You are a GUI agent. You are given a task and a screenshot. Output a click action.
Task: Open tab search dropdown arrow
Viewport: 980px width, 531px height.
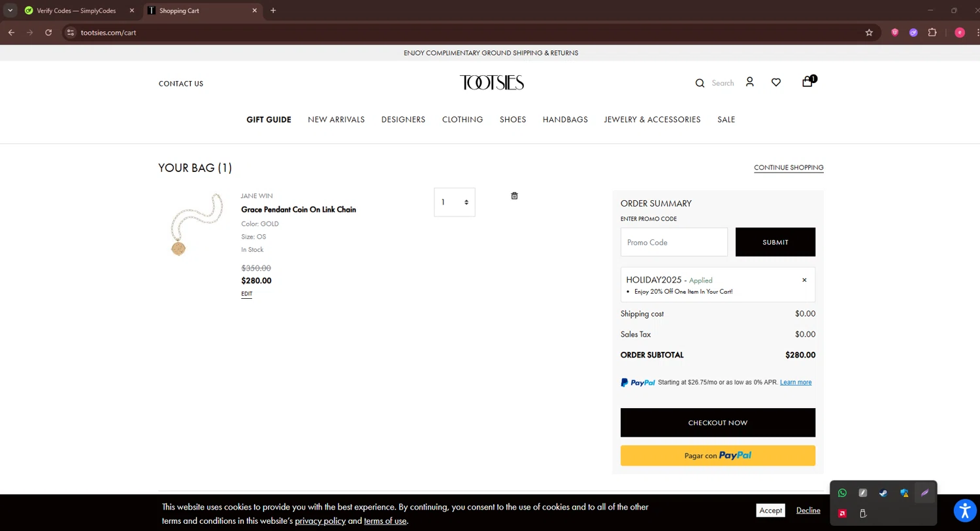tap(10, 10)
